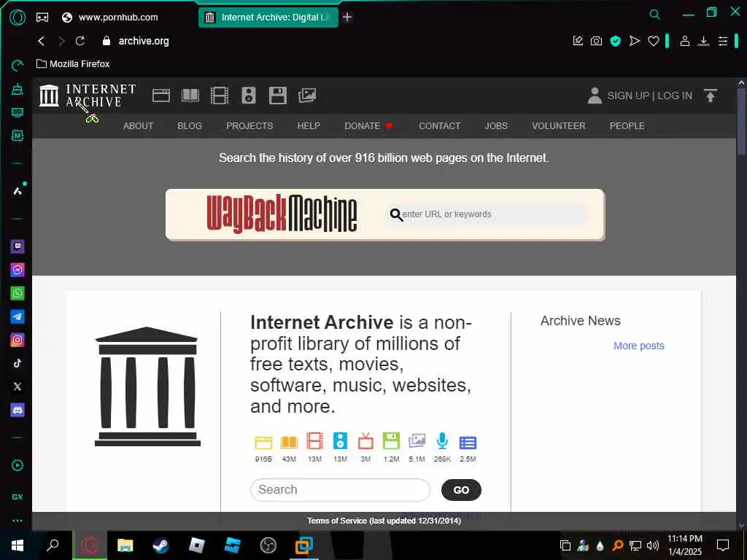The width and height of the screenshot is (747, 560).
Task: Open the Software floppy icon in the Archive navbar
Action: 277,96
